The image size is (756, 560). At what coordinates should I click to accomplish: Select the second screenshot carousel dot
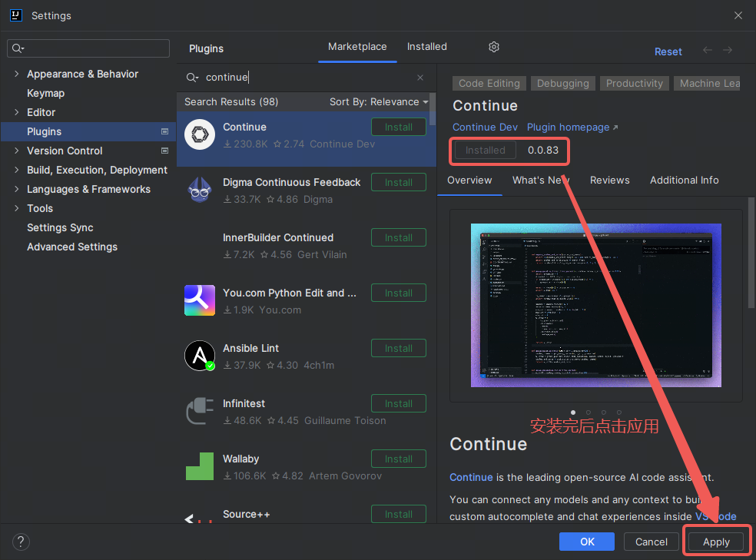click(x=589, y=412)
